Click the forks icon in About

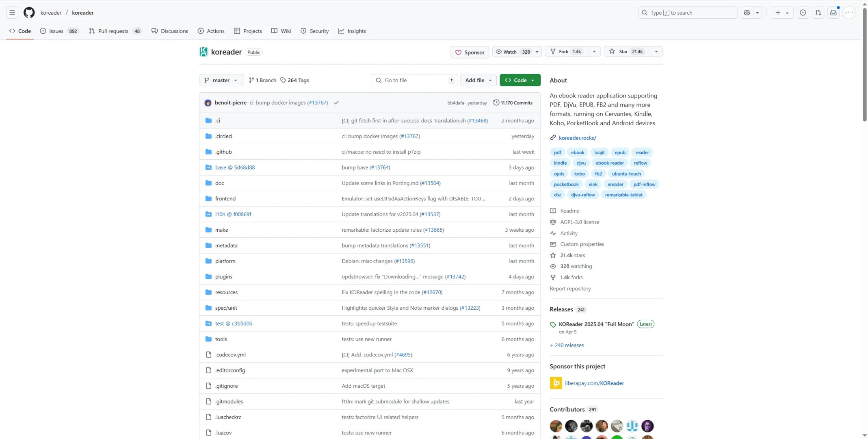tap(553, 277)
